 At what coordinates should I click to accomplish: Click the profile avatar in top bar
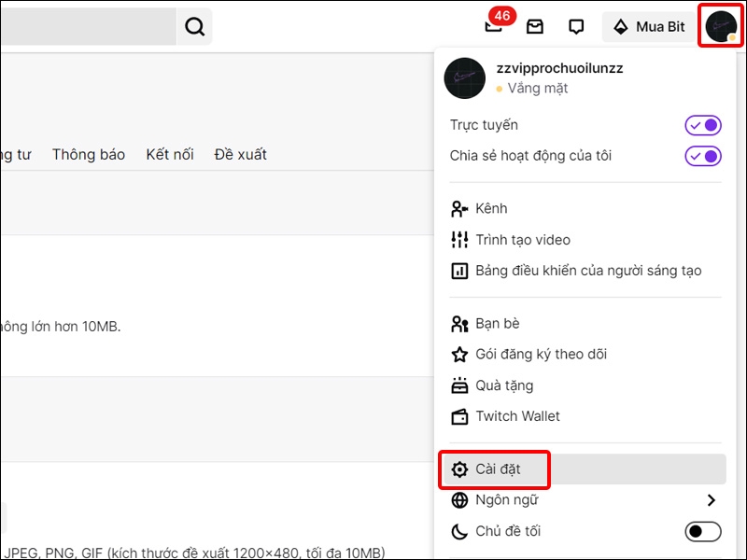pyautogui.click(x=721, y=27)
